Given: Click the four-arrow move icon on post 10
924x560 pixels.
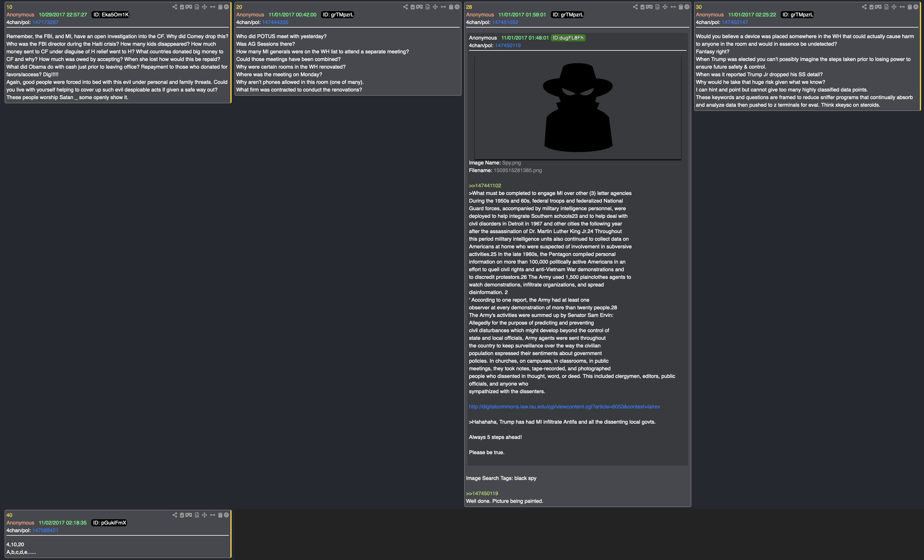Looking at the screenshot, I should coord(204,7).
